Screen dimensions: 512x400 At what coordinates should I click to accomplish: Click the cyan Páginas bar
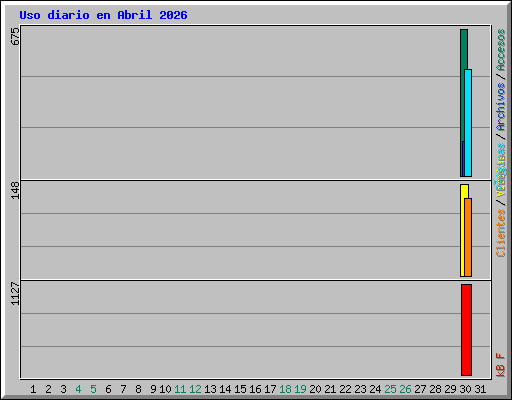(468, 123)
